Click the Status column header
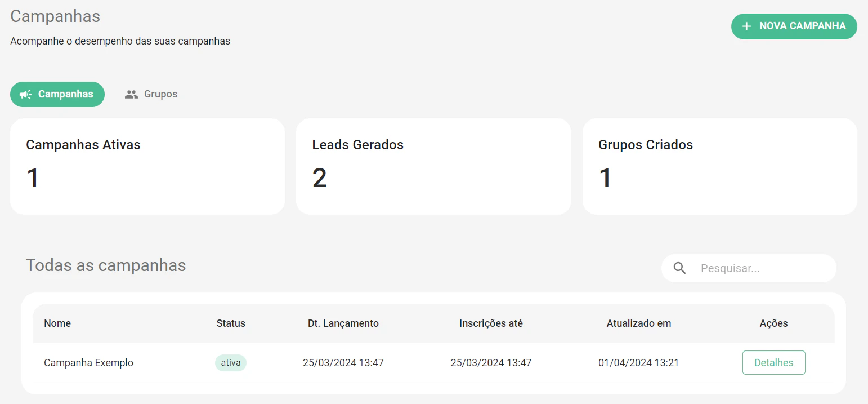The width and height of the screenshot is (868, 404). 230,323
